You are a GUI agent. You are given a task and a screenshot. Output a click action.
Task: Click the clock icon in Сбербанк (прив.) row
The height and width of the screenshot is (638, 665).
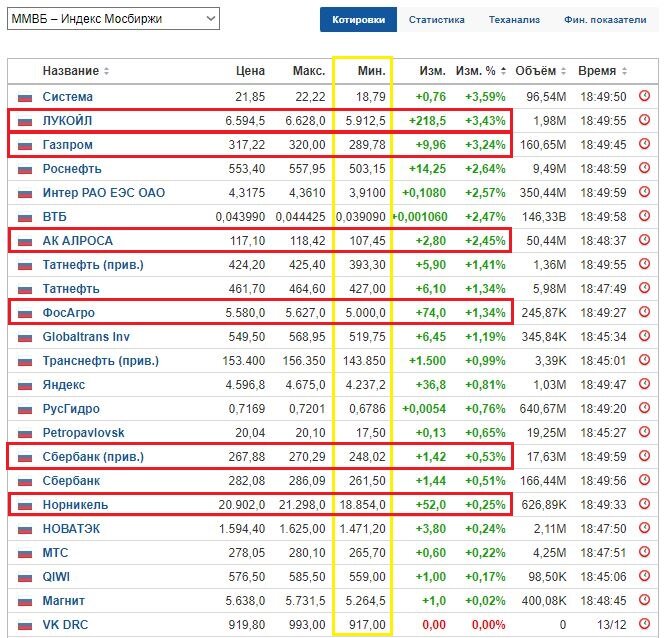pos(644,456)
